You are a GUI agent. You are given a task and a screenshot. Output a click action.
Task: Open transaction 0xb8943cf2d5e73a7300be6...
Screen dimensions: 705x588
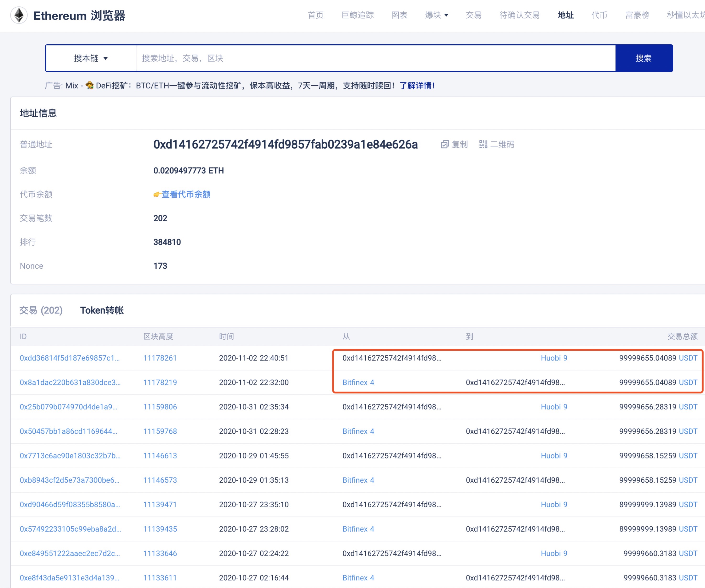[x=70, y=480]
